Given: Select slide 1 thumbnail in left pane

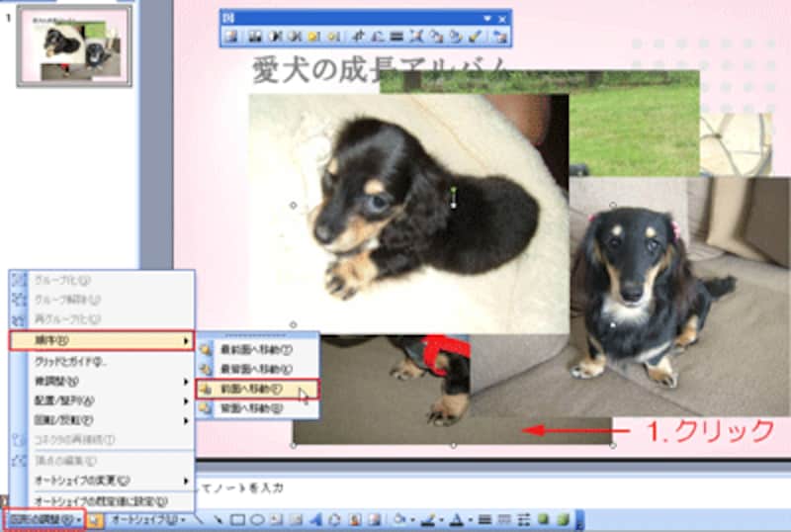Looking at the screenshot, I should coord(74,46).
